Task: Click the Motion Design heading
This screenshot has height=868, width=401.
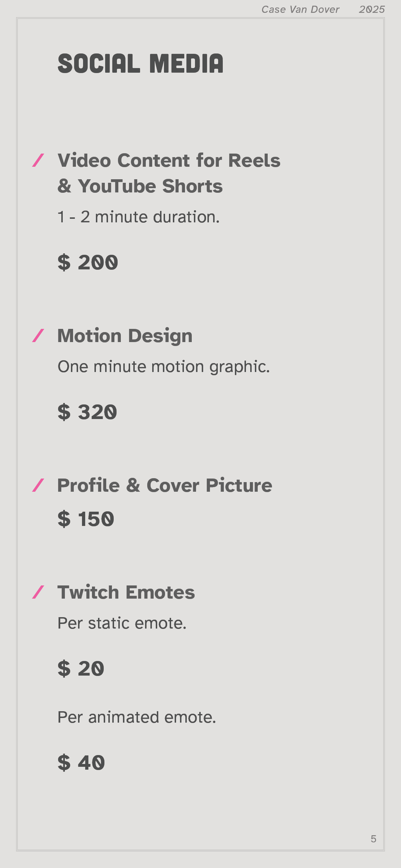Action: (x=125, y=336)
